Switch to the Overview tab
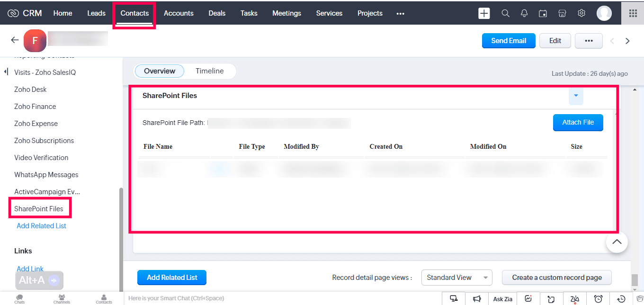 click(x=160, y=71)
